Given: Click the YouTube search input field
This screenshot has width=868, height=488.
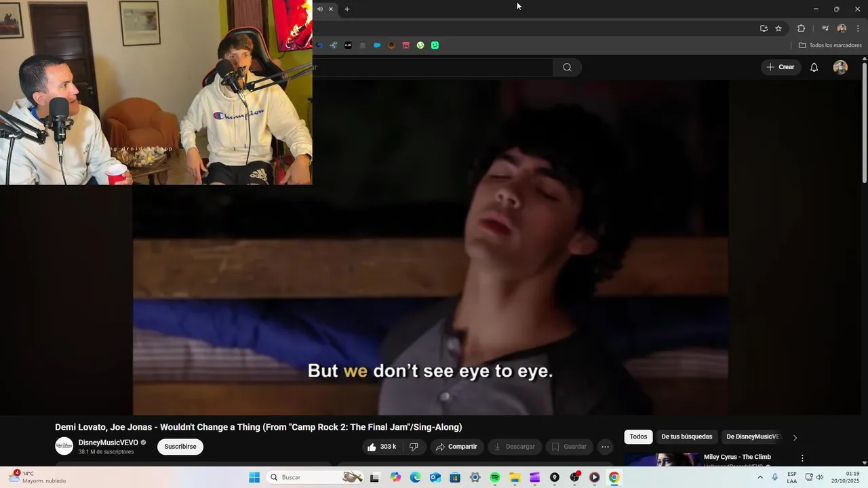Looking at the screenshot, I should click(432, 67).
